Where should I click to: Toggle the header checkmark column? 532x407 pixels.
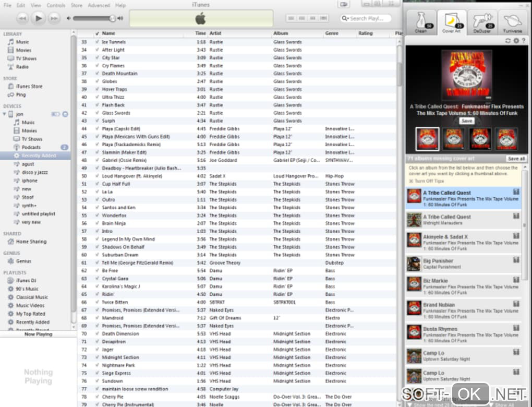click(98, 33)
